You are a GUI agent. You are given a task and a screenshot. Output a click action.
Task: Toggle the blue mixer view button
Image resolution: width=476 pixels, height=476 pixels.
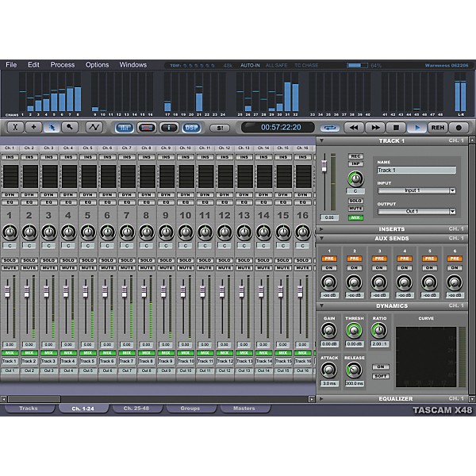(125, 128)
